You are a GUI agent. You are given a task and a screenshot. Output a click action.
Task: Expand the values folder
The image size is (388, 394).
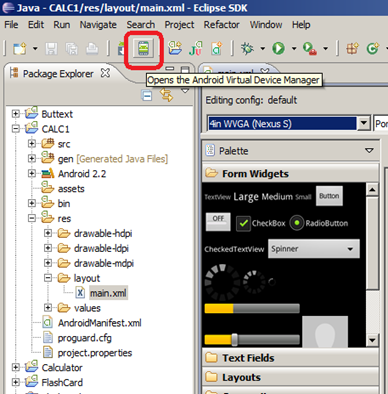[48, 308]
